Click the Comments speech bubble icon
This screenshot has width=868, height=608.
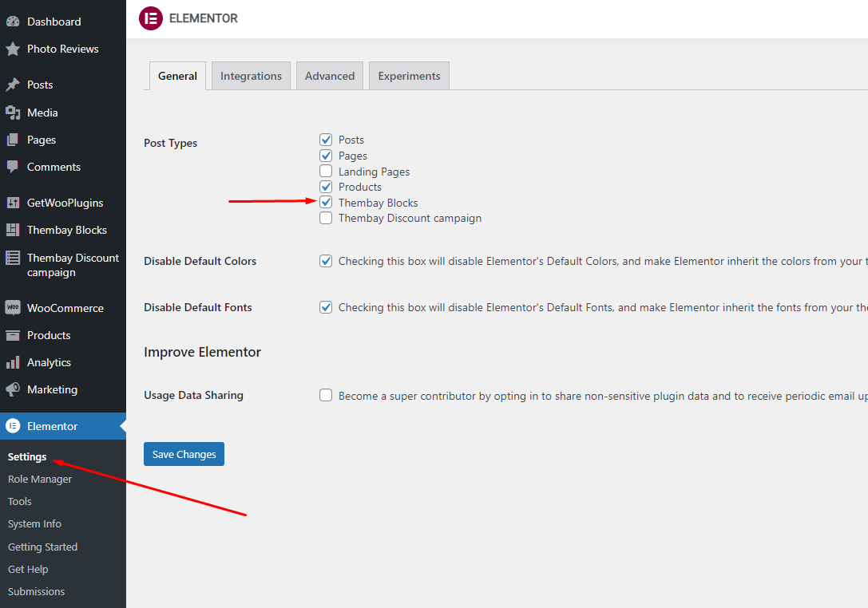click(x=13, y=167)
